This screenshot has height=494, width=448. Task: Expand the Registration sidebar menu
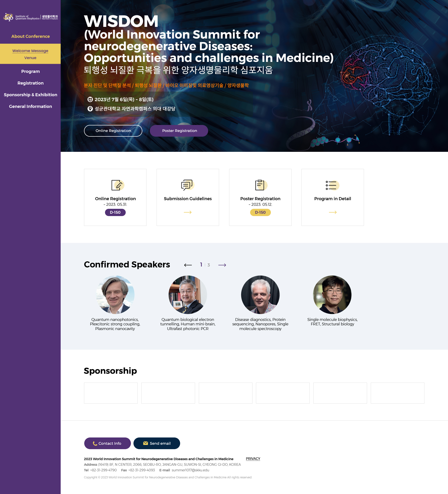tap(30, 83)
